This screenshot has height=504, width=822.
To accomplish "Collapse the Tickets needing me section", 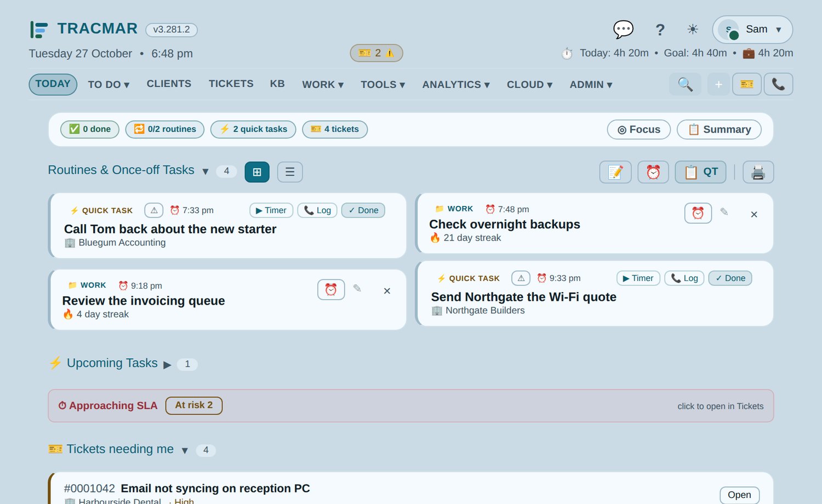I will [185, 450].
